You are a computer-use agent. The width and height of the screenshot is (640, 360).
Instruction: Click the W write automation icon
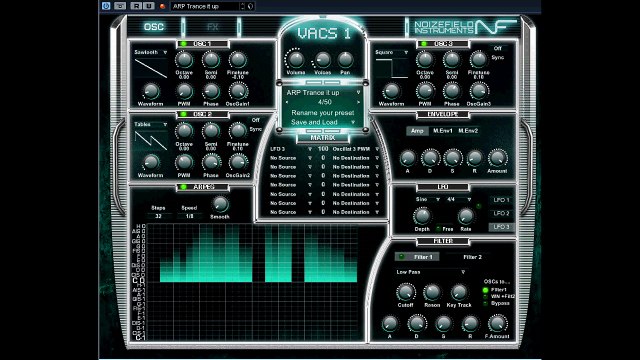tap(149, 6)
